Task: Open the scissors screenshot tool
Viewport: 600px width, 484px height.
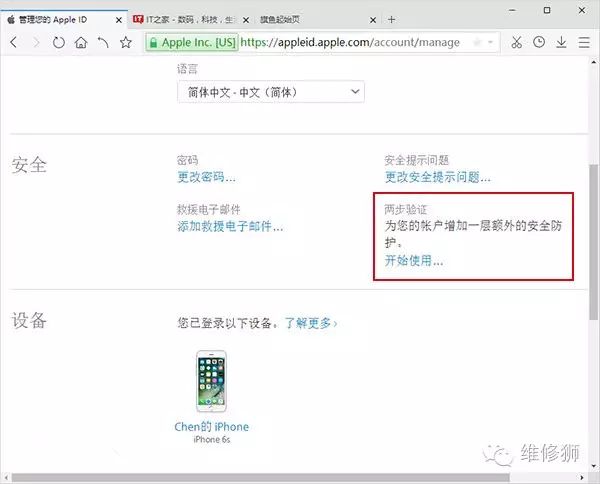Action: point(517,42)
